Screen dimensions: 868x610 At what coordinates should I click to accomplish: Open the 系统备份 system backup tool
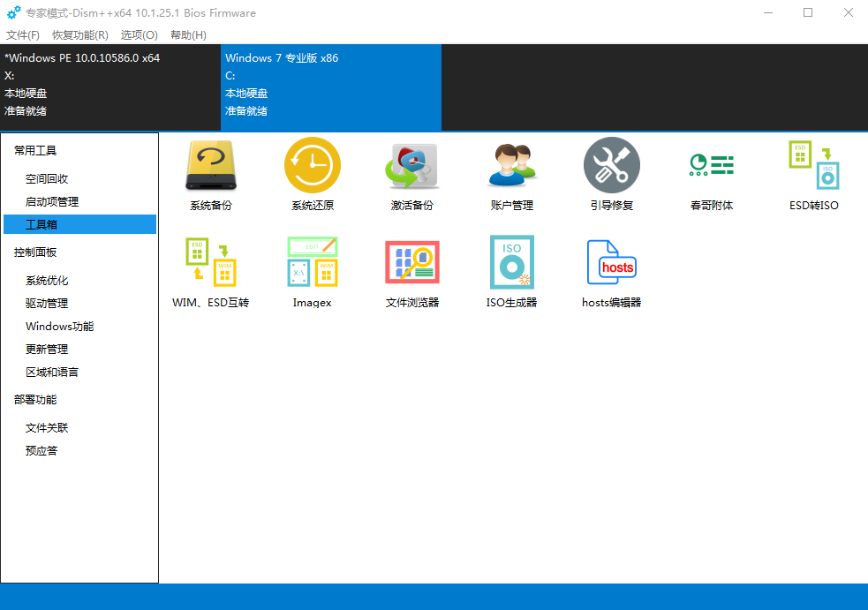pyautogui.click(x=210, y=167)
